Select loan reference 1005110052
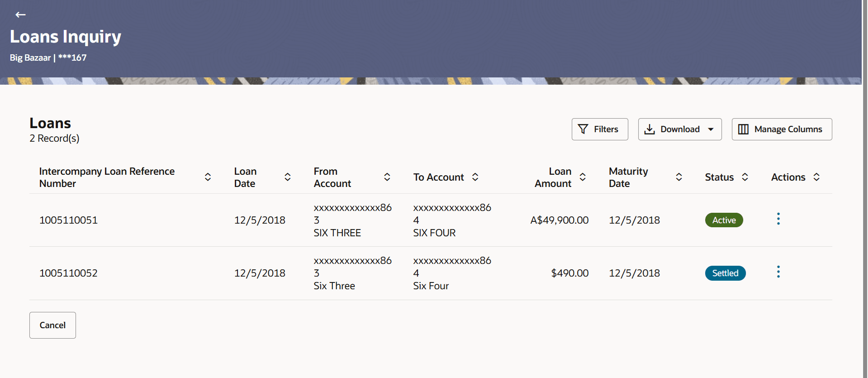Screen dimensions: 868x378 68,273
